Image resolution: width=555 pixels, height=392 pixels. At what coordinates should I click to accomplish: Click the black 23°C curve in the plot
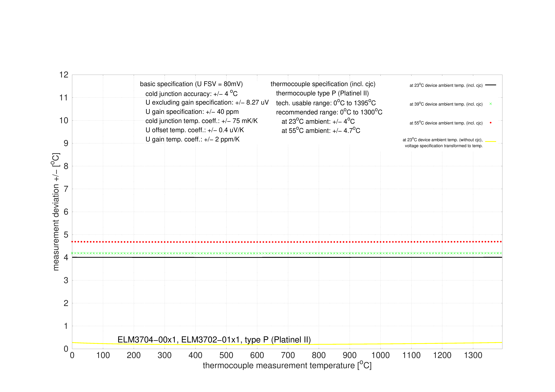click(x=287, y=257)
